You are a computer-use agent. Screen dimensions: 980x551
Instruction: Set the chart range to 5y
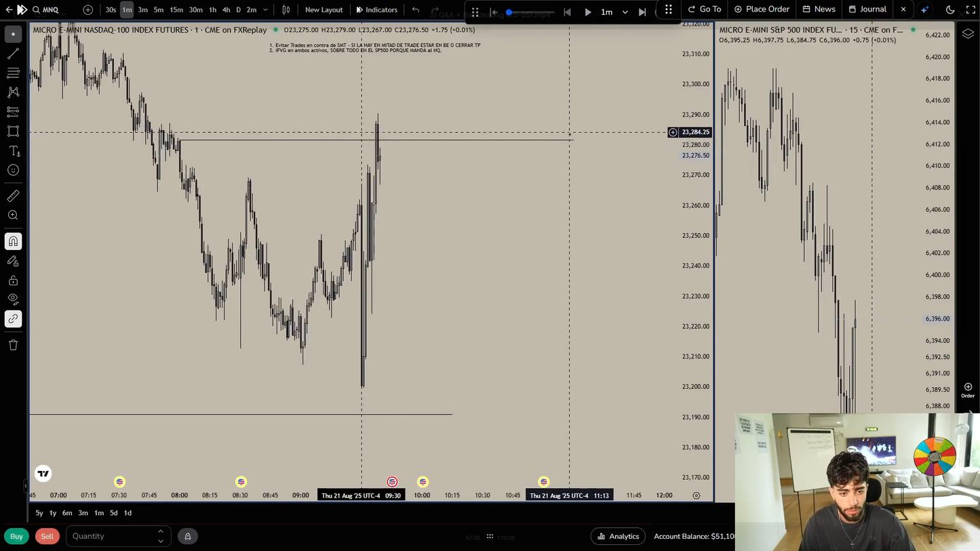(39, 513)
